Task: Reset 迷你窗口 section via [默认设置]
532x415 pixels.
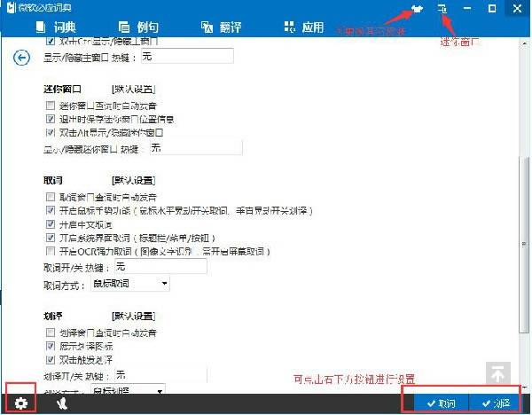Action: pyautogui.click(x=133, y=90)
